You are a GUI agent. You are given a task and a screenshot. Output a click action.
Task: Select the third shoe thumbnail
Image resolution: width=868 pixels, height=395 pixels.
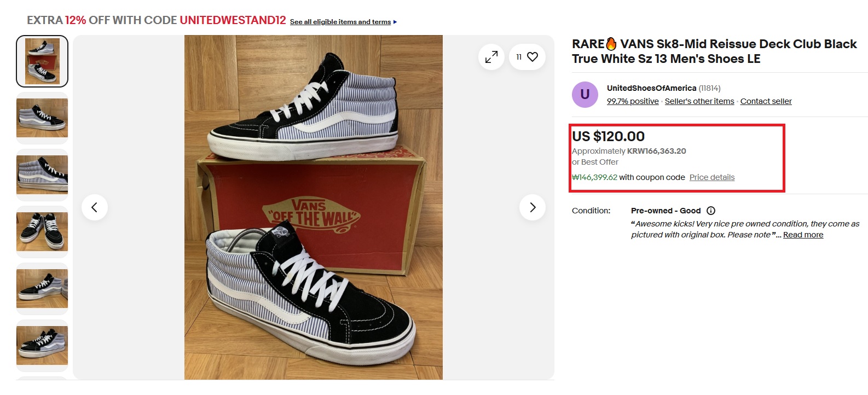click(42, 175)
